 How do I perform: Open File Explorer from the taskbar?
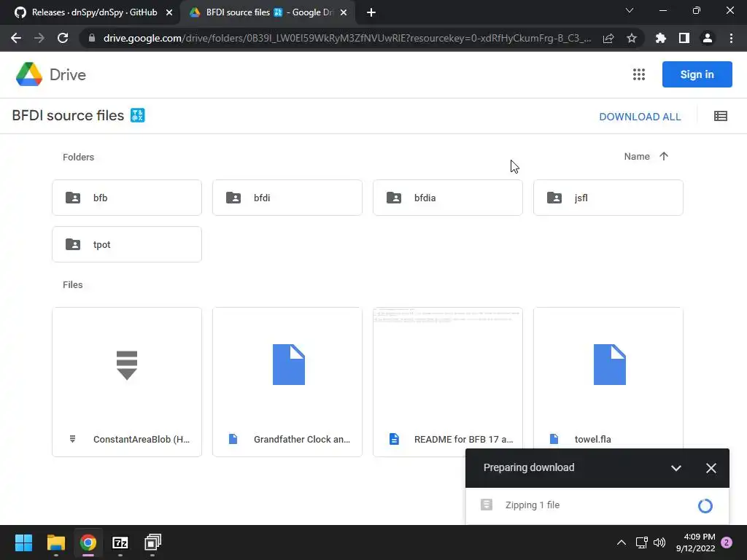click(55, 542)
